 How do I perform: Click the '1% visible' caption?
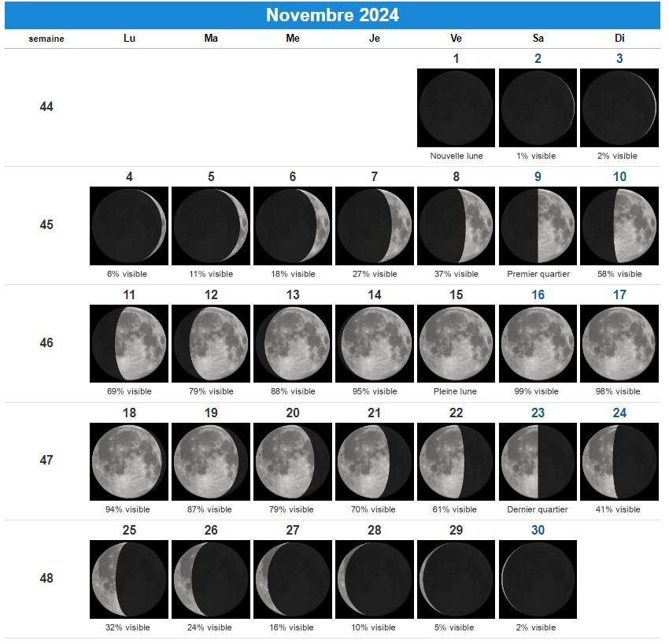pyautogui.click(x=536, y=156)
